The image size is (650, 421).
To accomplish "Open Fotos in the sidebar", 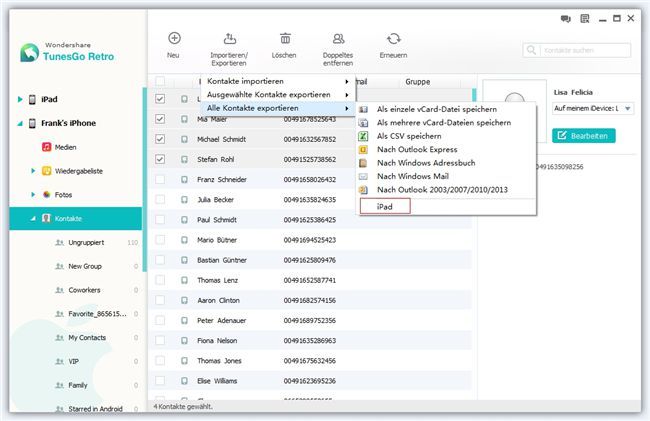I will 63,195.
